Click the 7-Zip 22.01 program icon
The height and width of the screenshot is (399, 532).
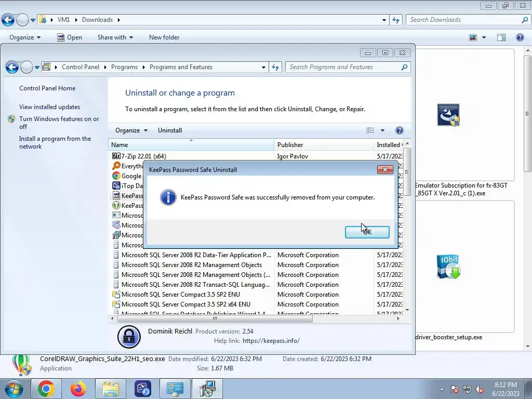coord(116,156)
